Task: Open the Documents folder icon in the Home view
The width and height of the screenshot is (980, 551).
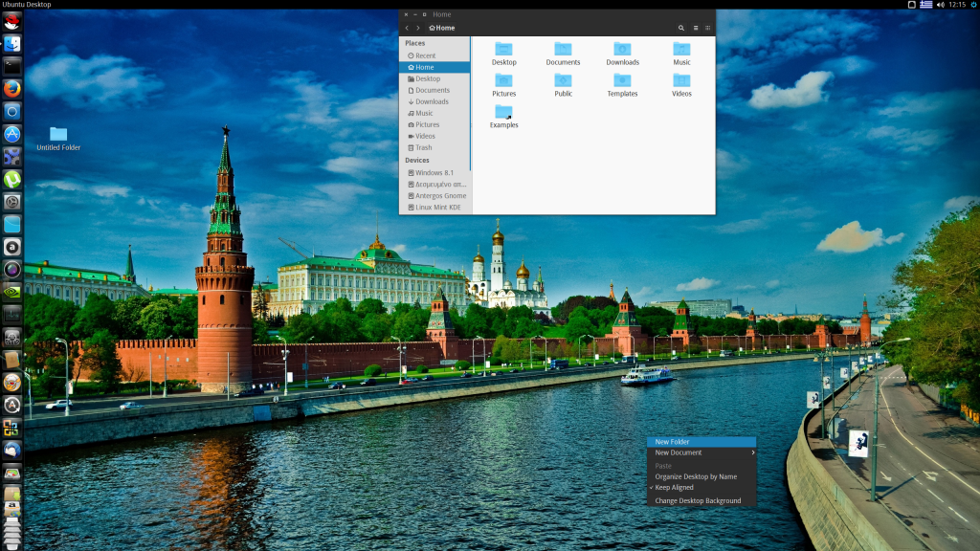Action: point(563,50)
